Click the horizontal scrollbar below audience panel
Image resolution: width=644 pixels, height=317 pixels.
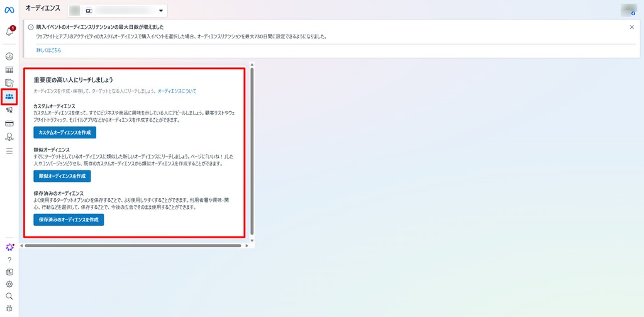pos(133,245)
